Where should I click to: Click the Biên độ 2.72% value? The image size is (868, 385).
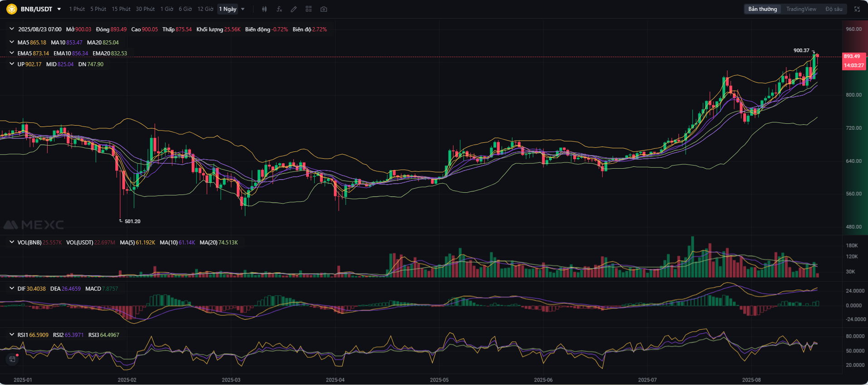(310, 29)
